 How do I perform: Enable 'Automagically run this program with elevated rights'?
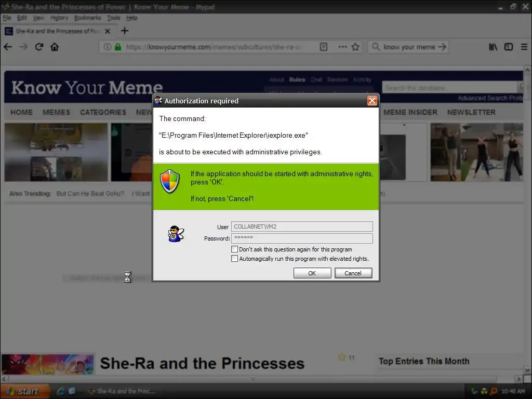coord(234,259)
